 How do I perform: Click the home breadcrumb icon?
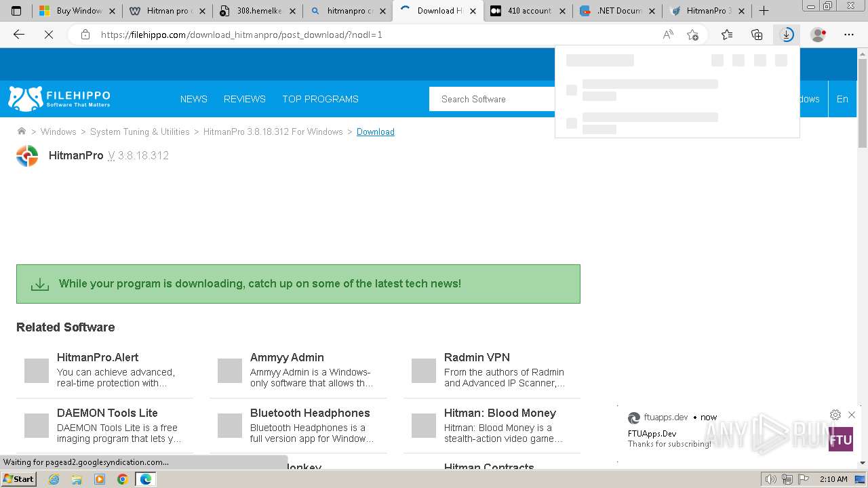click(x=22, y=131)
